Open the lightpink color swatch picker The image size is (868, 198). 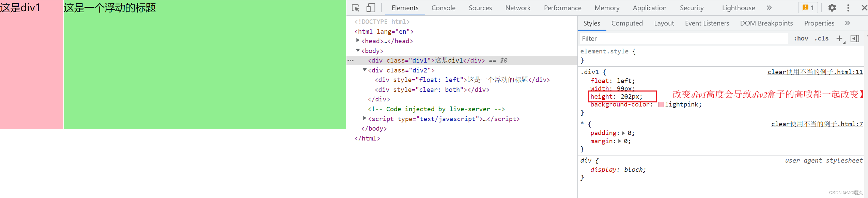coord(661,104)
